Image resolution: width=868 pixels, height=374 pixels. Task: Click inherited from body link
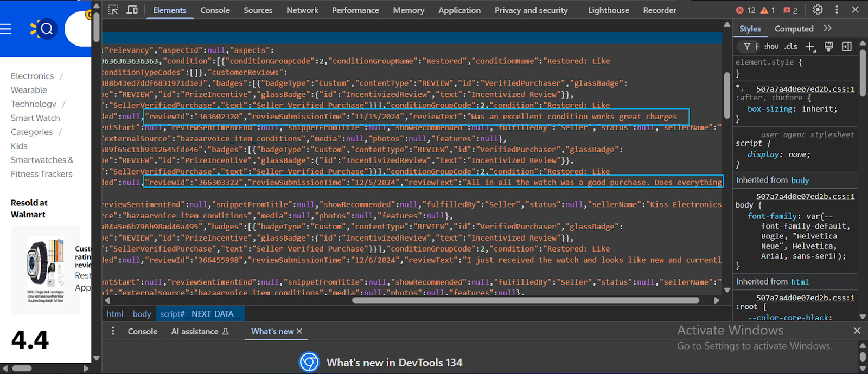pos(800,180)
